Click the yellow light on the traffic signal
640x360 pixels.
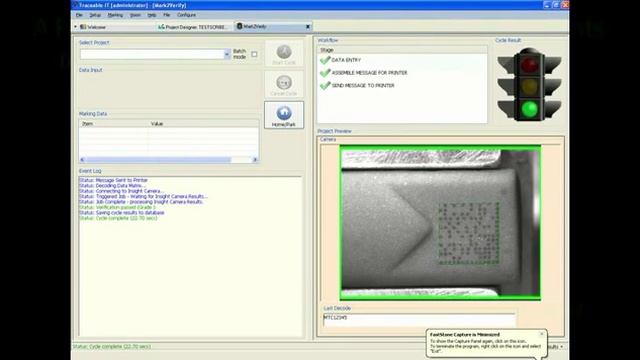529,87
